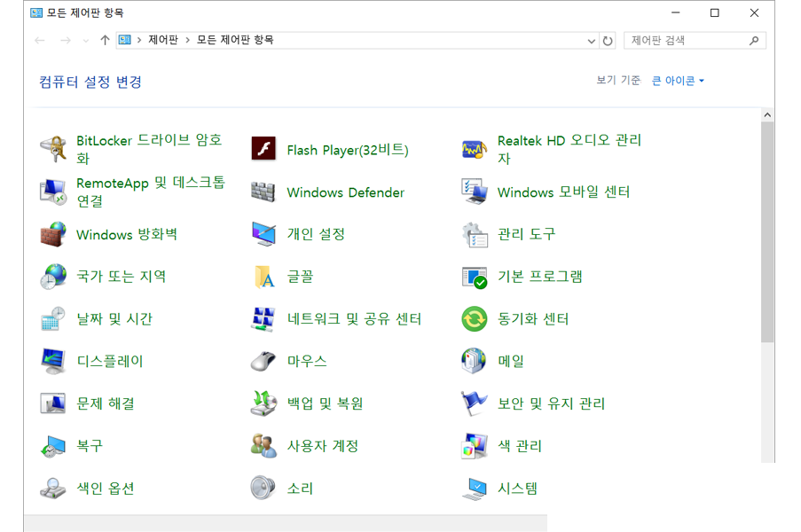This screenshot has height=532, width=801.
Task: Refresh the control panel view
Action: click(x=608, y=41)
